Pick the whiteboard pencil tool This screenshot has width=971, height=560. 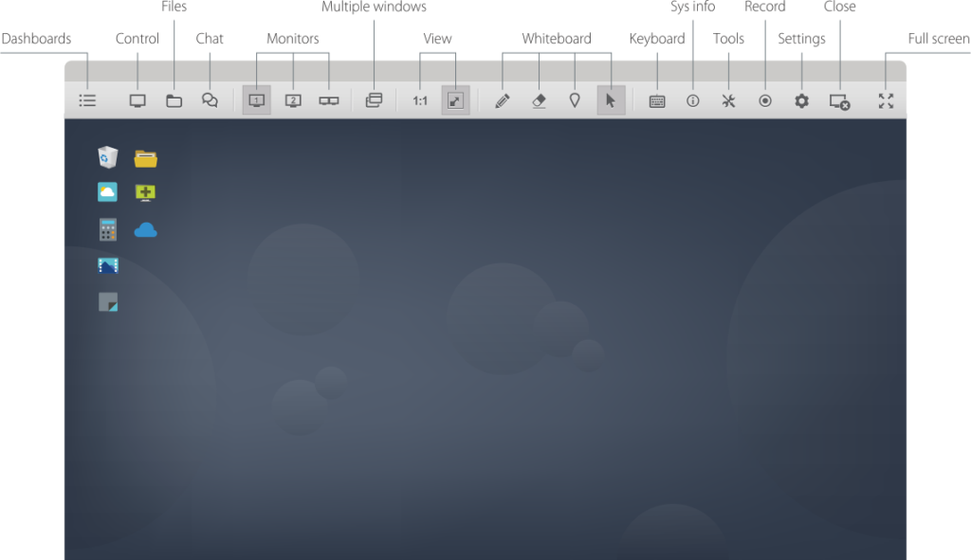pyautogui.click(x=503, y=100)
